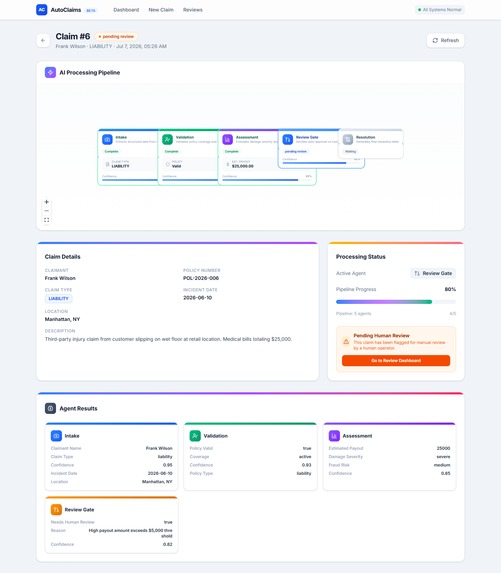This screenshot has width=501, height=573.
Task: Click Damage Severity value severe
Action: [x=443, y=456]
